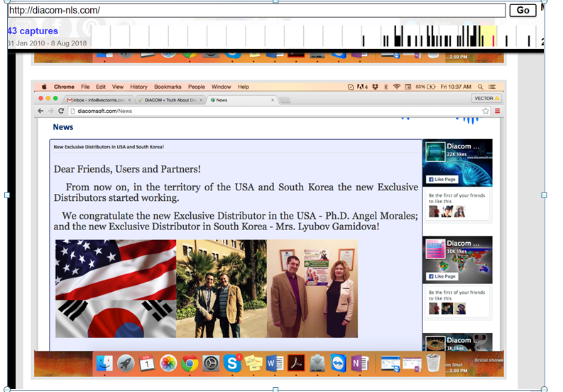Open the Bookmarks menu
This screenshot has width=563, height=392.
pos(168,87)
